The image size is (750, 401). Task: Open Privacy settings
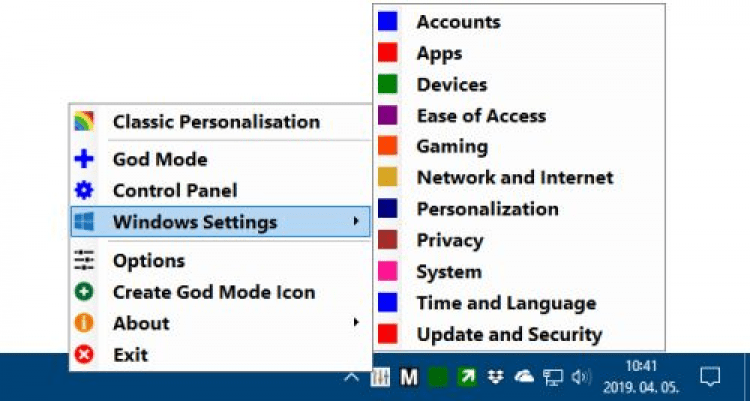click(x=519, y=240)
